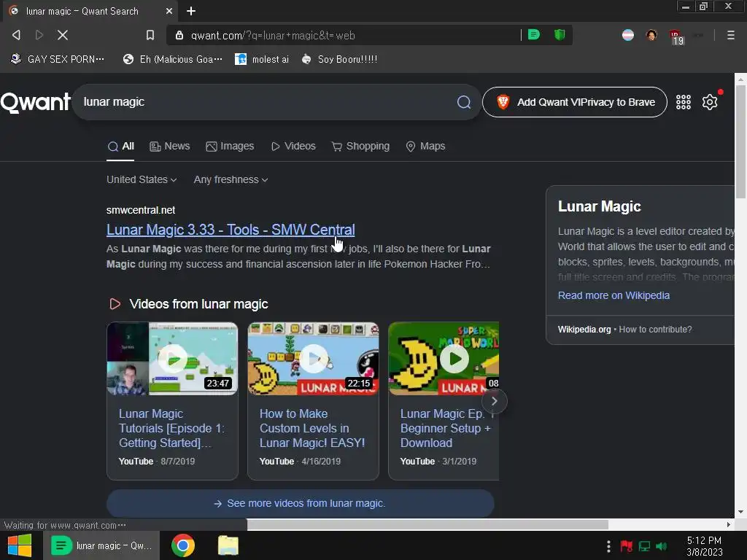Click the bookmark page icon
The height and width of the screenshot is (560, 747).
150,35
